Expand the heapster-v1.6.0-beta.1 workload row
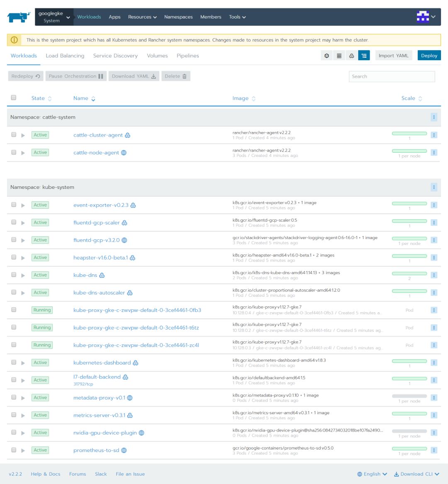This screenshot has width=448, height=484. (23, 258)
